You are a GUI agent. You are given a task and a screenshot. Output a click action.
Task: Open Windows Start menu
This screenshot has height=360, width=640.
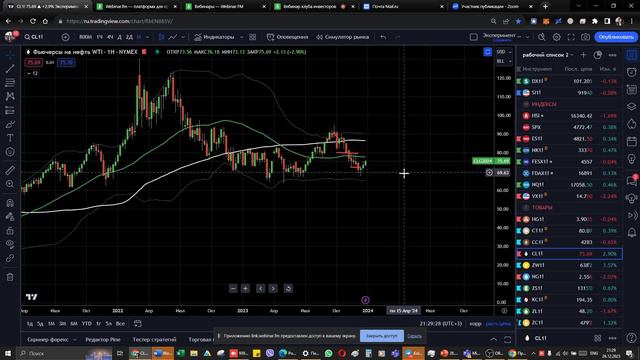pyautogui.click(x=8, y=353)
